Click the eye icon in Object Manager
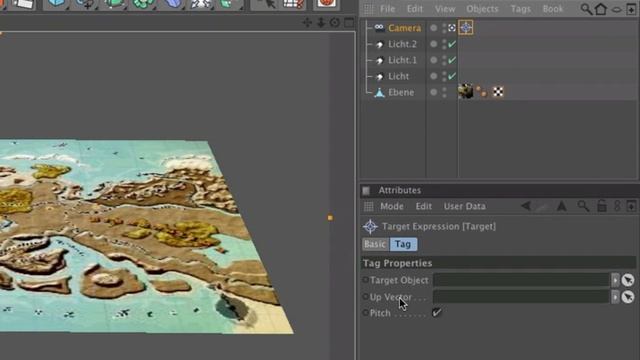 coord(617,9)
